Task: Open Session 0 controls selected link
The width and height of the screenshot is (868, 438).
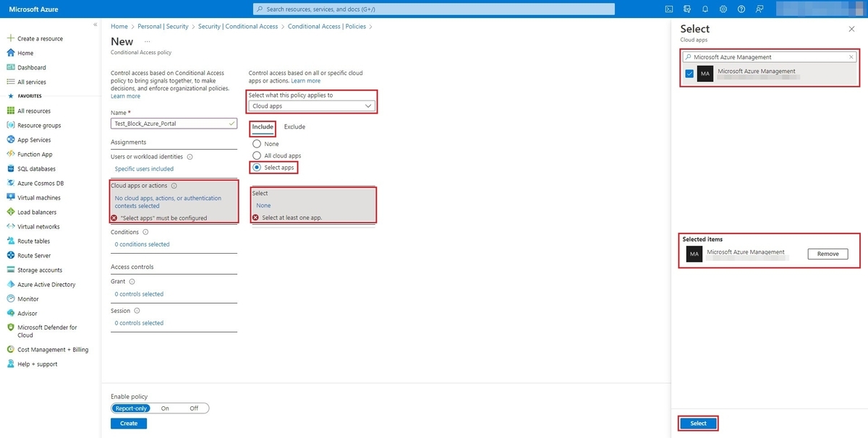Action: click(139, 323)
